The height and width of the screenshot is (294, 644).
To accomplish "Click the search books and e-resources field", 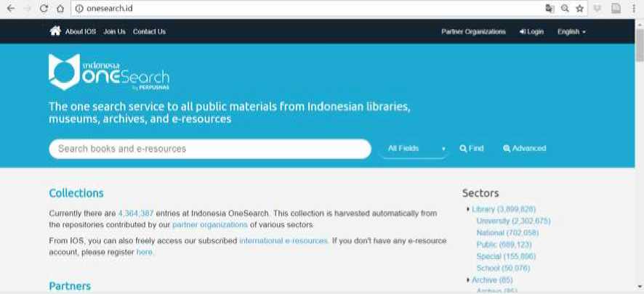I will [x=209, y=149].
